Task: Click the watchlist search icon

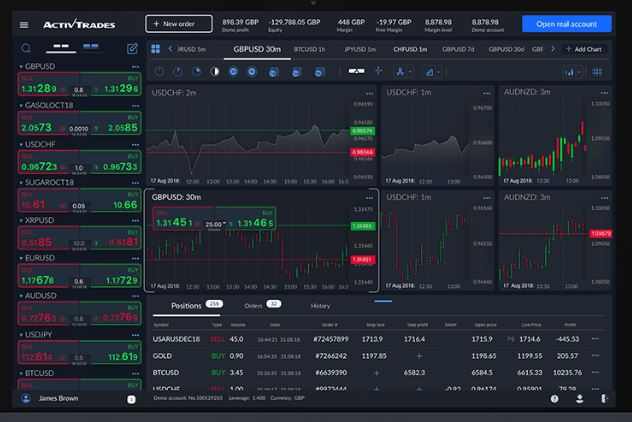Action: tap(26, 49)
